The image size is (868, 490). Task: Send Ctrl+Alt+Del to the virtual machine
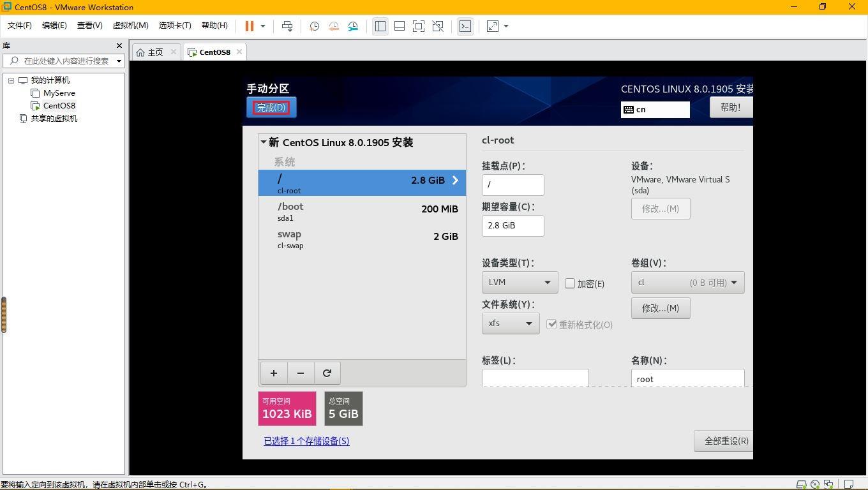pos(287,26)
